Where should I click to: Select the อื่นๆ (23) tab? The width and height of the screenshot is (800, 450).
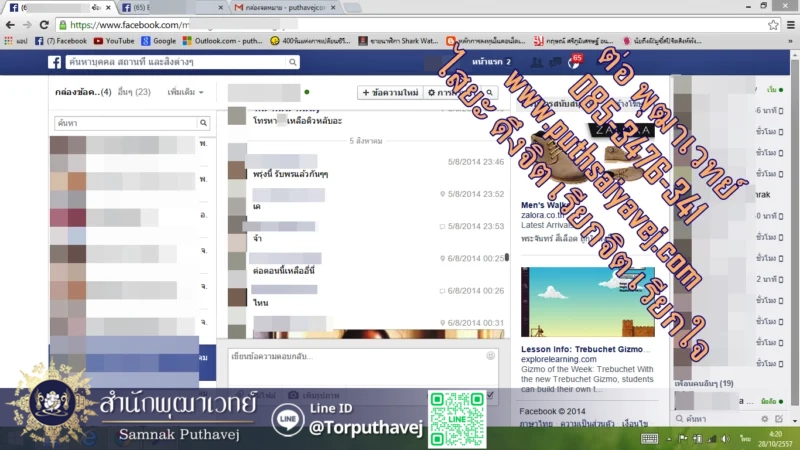click(x=134, y=92)
